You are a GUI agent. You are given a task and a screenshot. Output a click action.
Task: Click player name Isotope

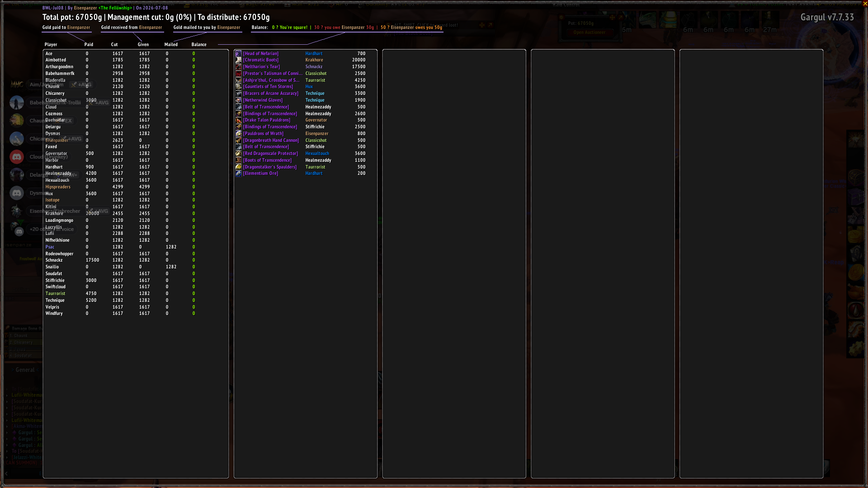pos(52,200)
